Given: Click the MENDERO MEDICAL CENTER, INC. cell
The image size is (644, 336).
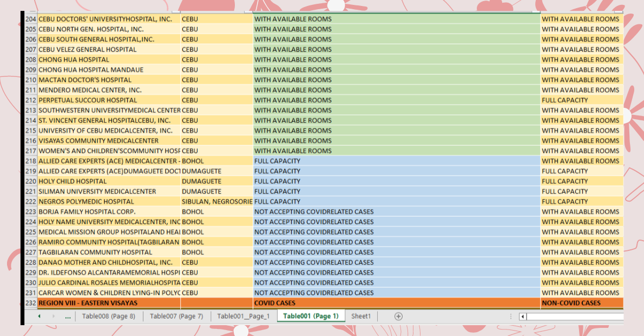Looking at the screenshot, I should tap(109, 90).
